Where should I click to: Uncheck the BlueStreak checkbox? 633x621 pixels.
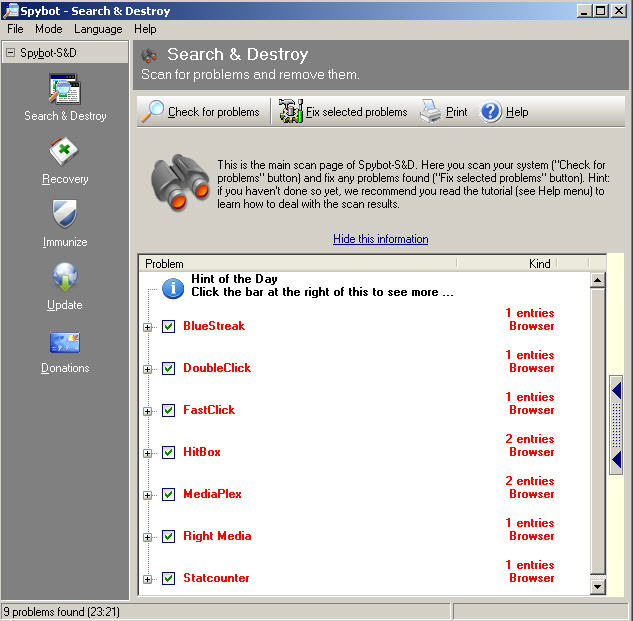[168, 326]
